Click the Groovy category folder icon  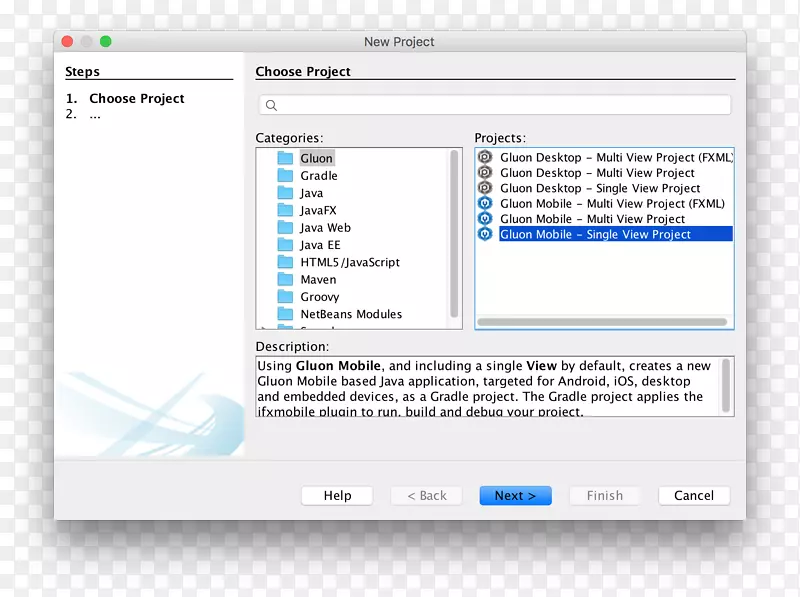(286, 296)
